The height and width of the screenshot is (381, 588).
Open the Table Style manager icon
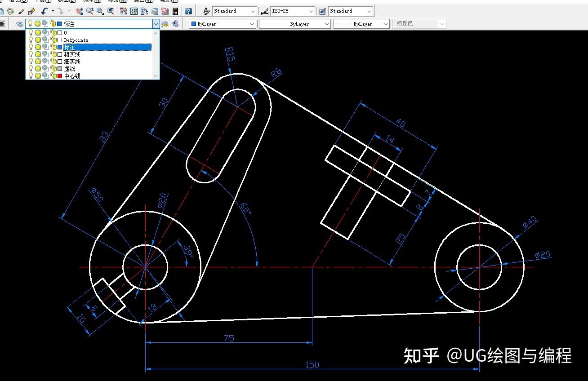coord(322,11)
